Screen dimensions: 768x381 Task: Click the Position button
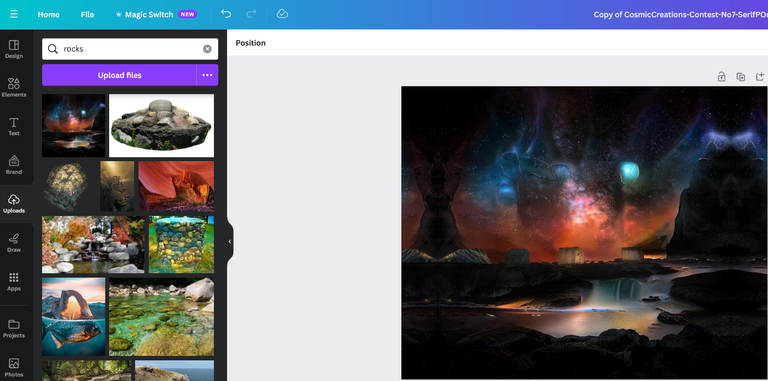click(250, 43)
